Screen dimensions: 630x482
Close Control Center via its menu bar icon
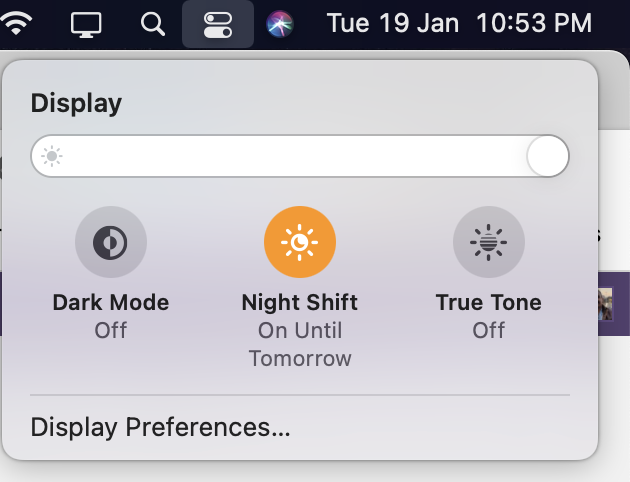[x=218, y=25]
